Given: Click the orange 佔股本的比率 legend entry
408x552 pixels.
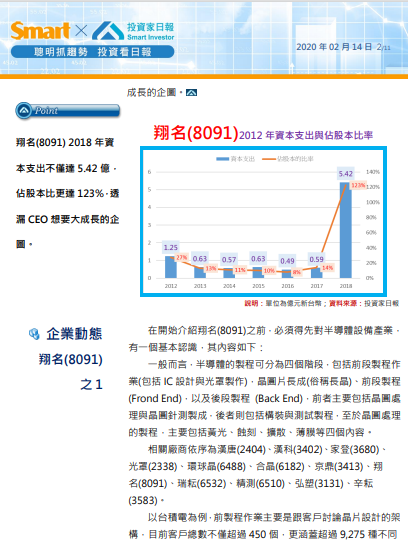Looking at the screenshot, I should coord(288,159).
